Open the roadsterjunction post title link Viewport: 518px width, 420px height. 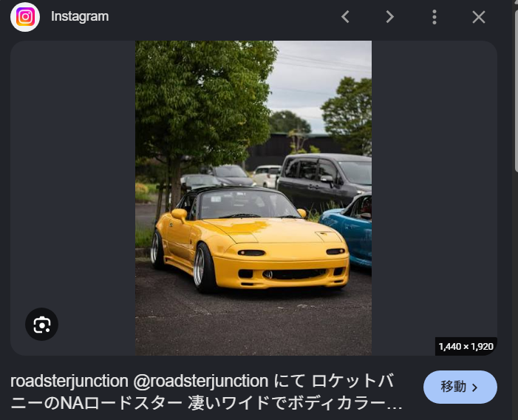[x=206, y=392]
